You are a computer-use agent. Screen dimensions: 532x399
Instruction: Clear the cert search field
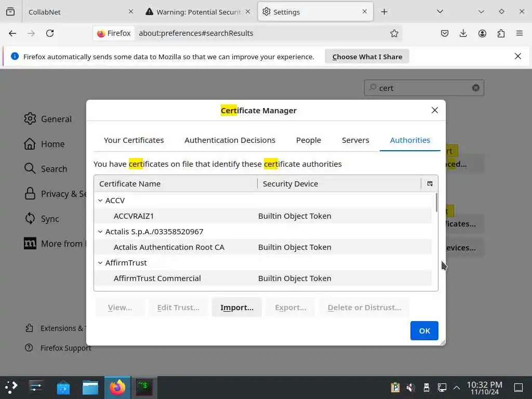click(476, 88)
